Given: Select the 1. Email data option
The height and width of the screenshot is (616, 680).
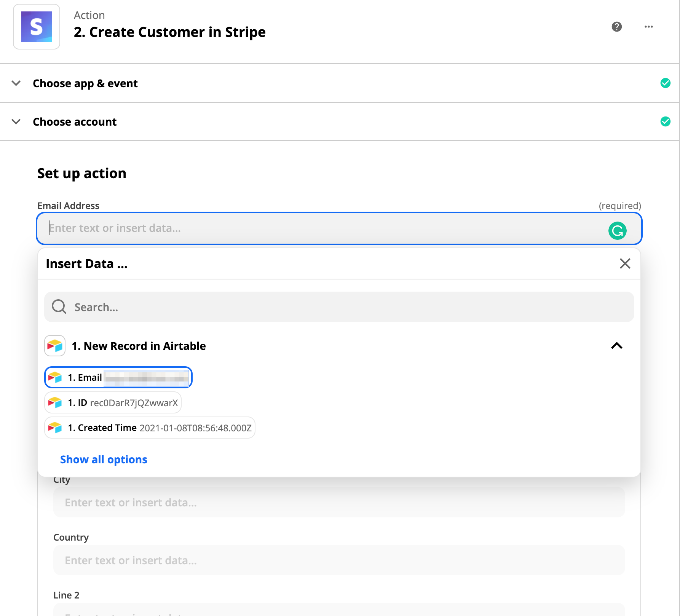Looking at the screenshot, I should 118,377.
